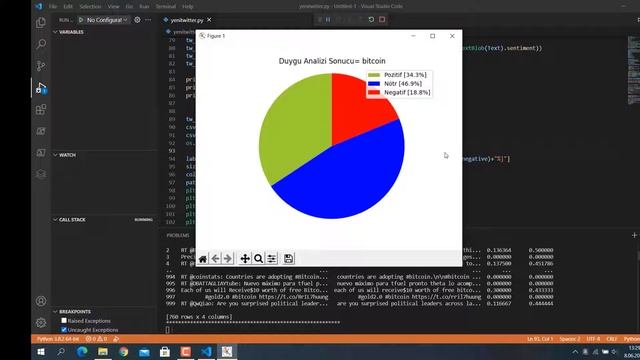The height and width of the screenshot is (360, 640).
Task: Go back to the previous figure view
Action: [x=215, y=259]
